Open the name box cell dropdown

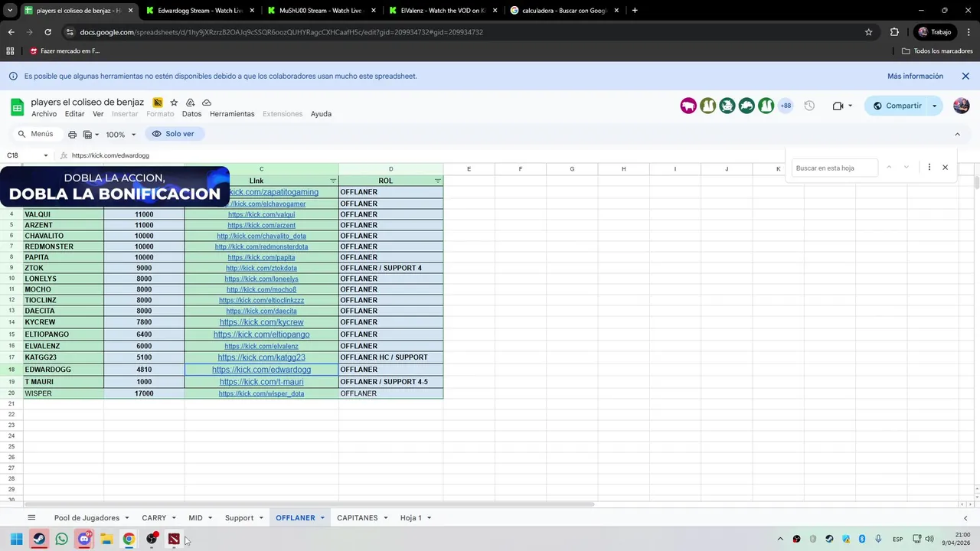(x=45, y=155)
